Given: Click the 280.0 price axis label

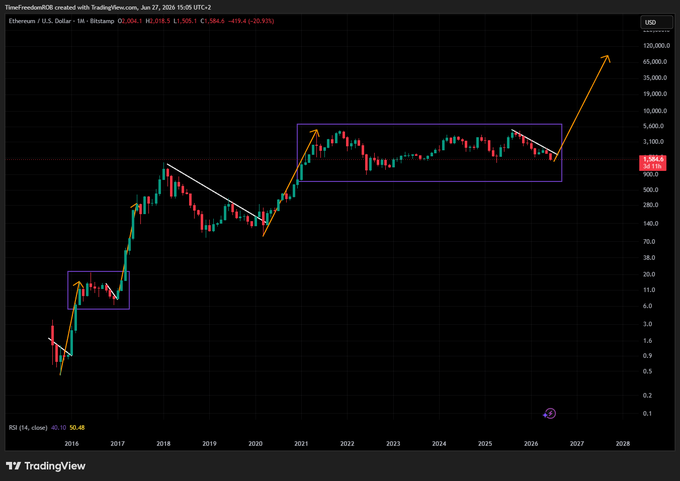Looking at the screenshot, I should (x=651, y=205).
